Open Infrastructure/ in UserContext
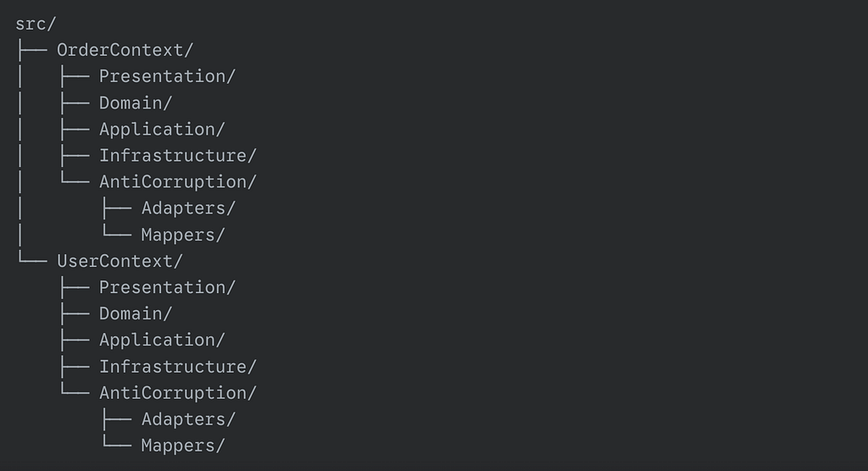 [178, 367]
